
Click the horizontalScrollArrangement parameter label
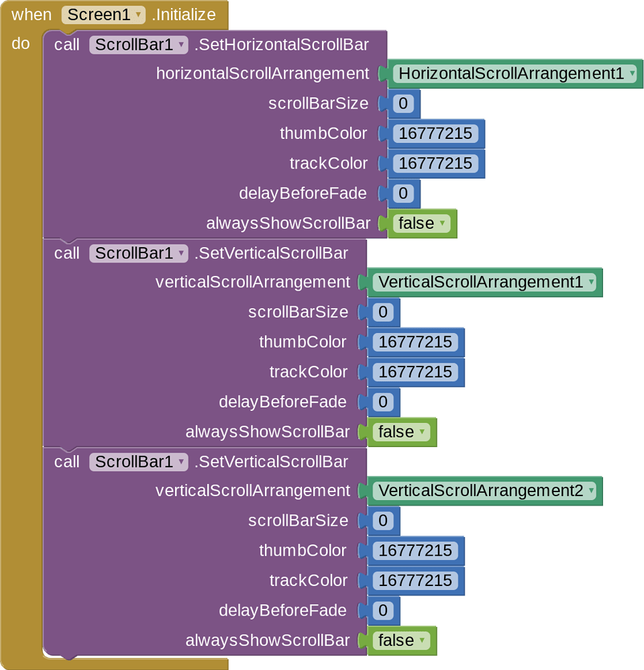coord(262,74)
